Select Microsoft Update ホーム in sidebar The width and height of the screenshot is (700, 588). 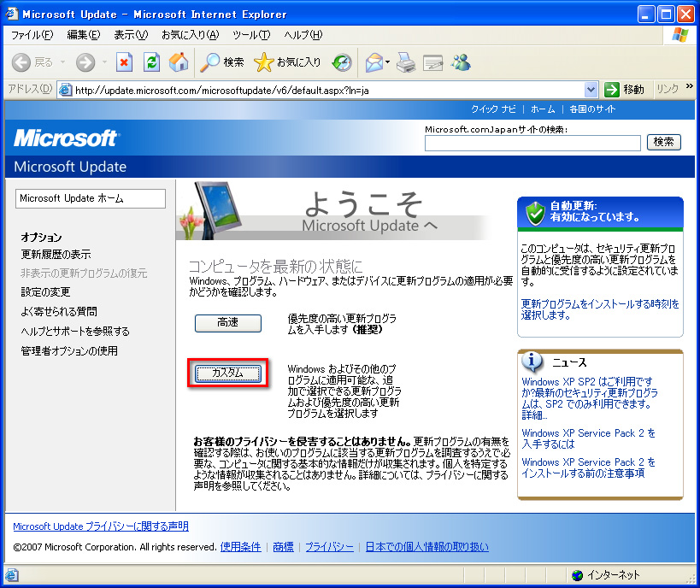[91, 198]
